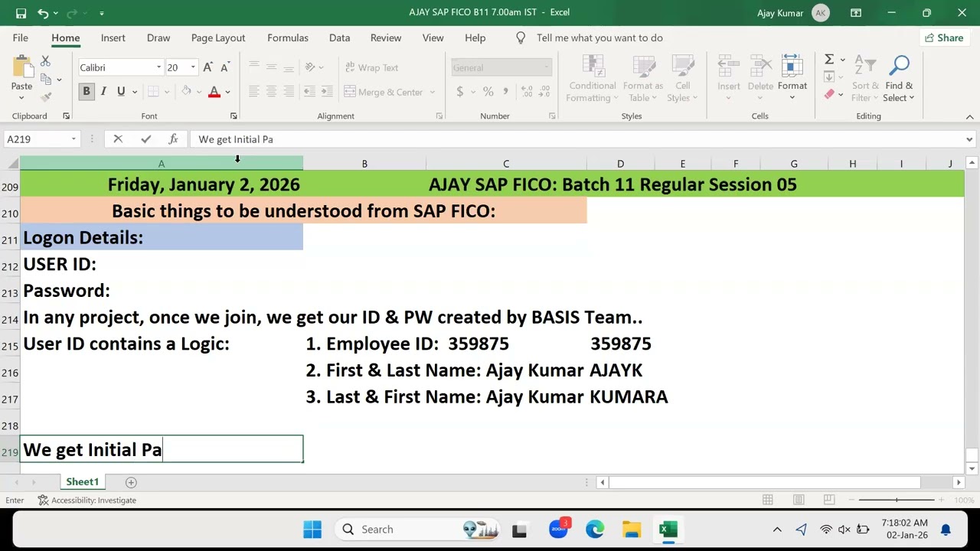This screenshot has height=551, width=980.
Task: Toggle Underline formatting
Action: point(120,92)
